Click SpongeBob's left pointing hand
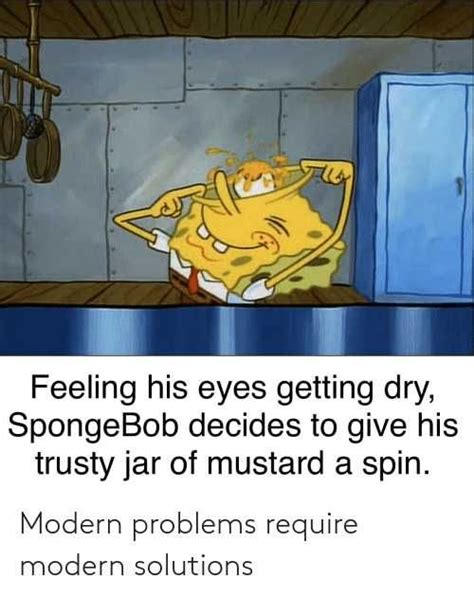Screen dimensions: 474x597 coord(170,207)
